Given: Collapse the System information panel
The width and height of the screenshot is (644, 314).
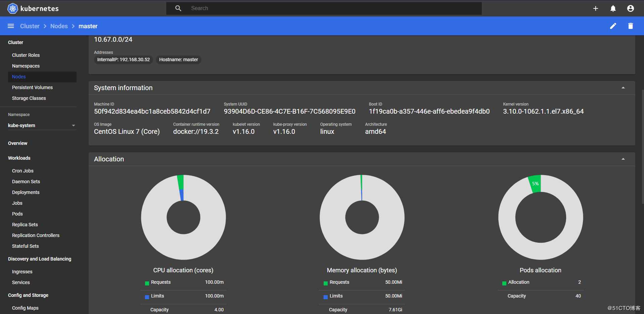Looking at the screenshot, I should [623, 88].
